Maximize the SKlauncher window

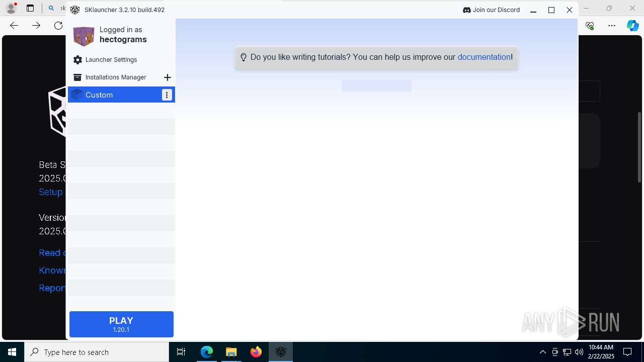coord(551,10)
